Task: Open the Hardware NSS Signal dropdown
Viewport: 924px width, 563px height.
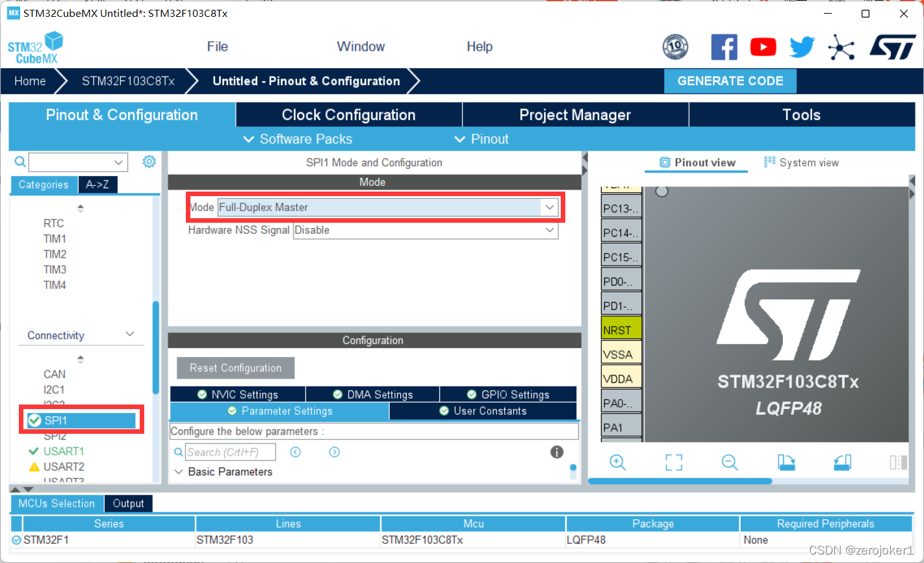Action: click(x=550, y=230)
